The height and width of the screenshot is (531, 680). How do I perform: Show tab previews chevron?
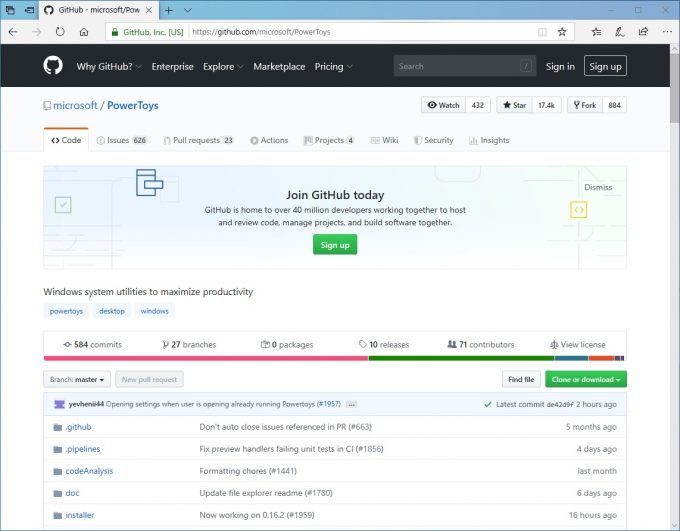(x=188, y=10)
